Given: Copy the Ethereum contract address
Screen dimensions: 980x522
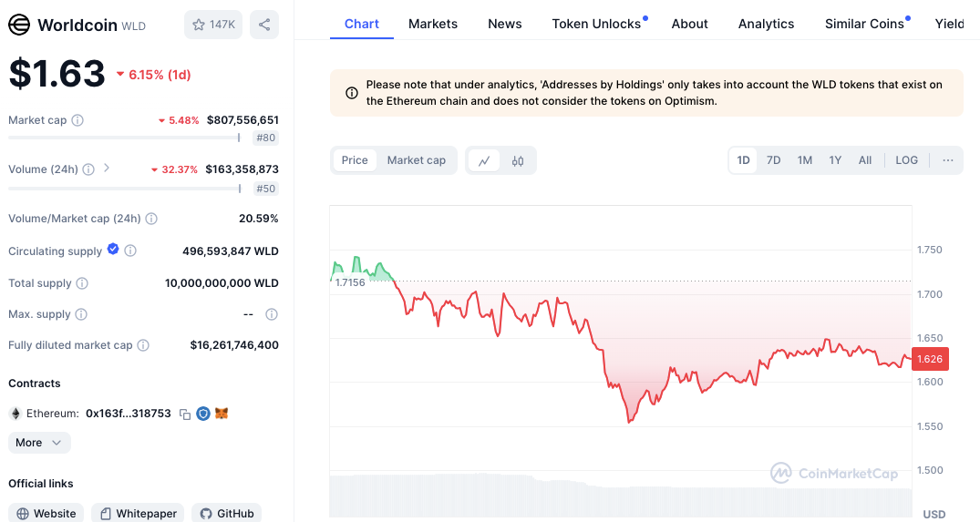Looking at the screenshot, I should 185,414.
